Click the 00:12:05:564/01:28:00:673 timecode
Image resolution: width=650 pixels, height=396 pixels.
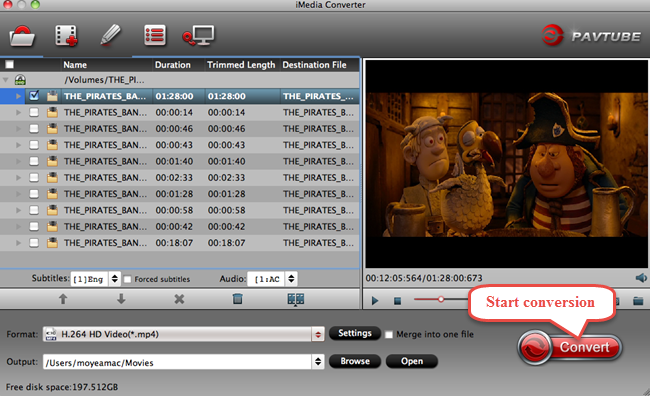coord(424,278)
